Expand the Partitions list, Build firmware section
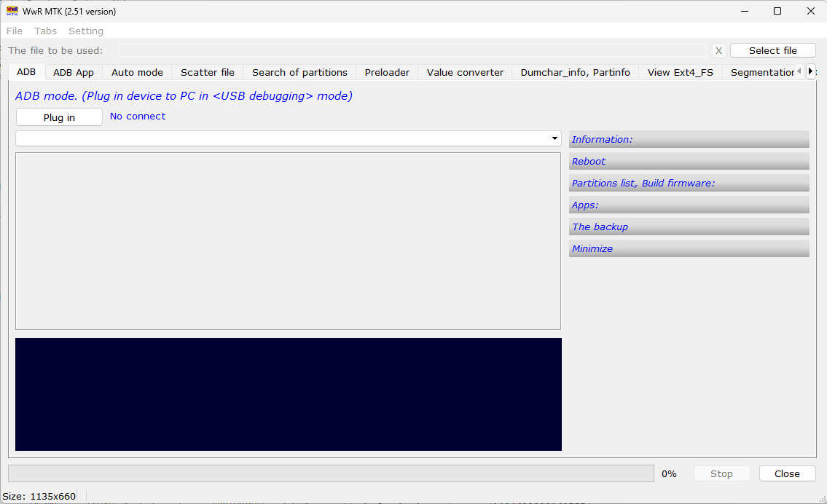The width and height of the screenshot is (827, 504). [689, 182]
